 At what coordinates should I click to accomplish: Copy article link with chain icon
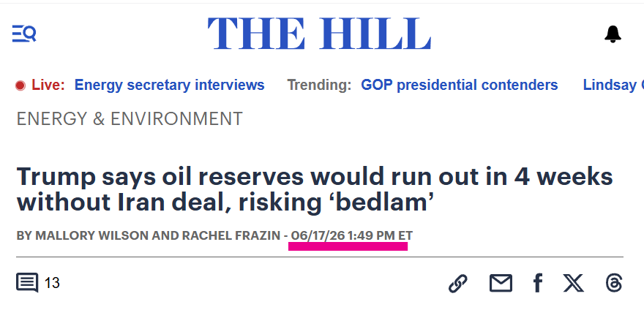[457, 283]
